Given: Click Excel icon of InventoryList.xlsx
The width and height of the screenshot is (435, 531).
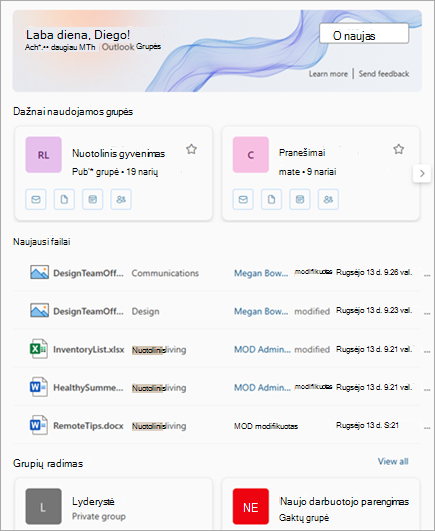Looking at the screenshot, I should pyautogui.click(x=39, y=349).
